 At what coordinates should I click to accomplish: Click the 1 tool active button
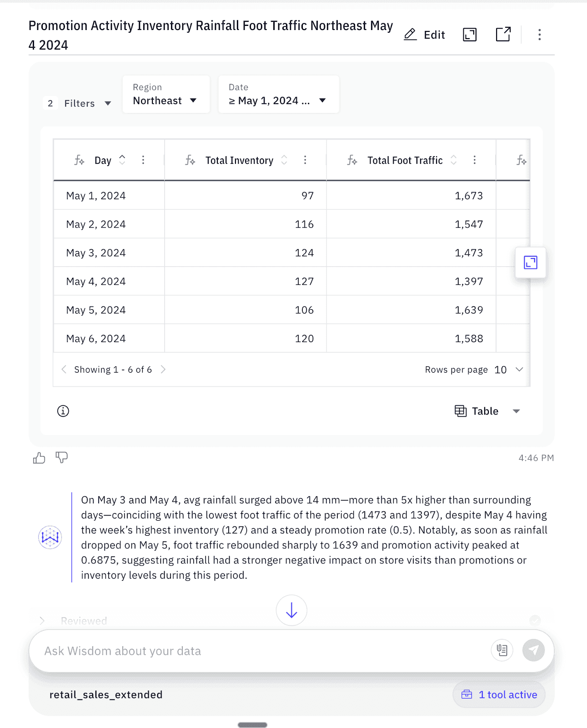pos(498,694)
